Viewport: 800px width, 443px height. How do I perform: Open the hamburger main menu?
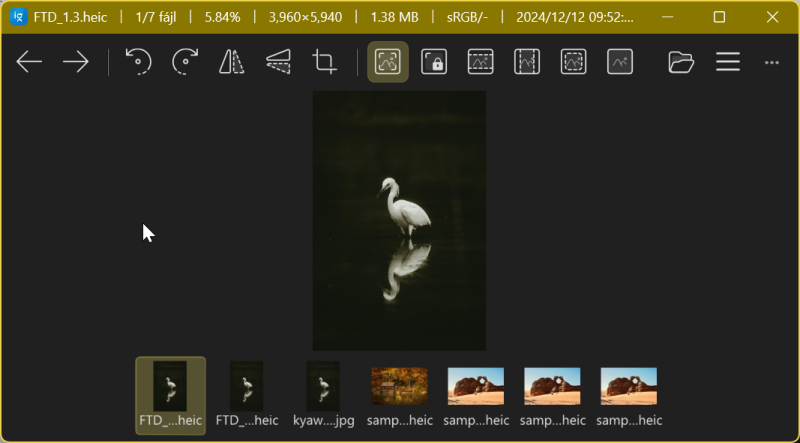pyautogui.click(x=728, y=62)
